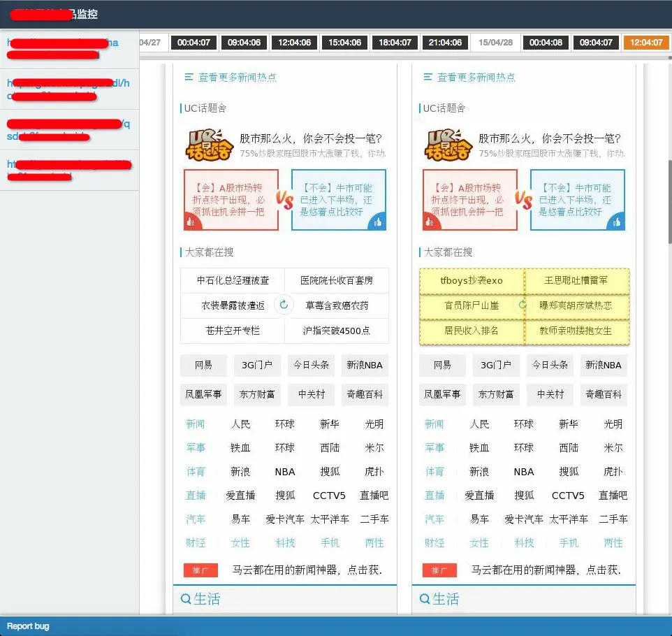
Task: Select the orange 12:04:07 snapshot timestamp
Action: (646, 43)
